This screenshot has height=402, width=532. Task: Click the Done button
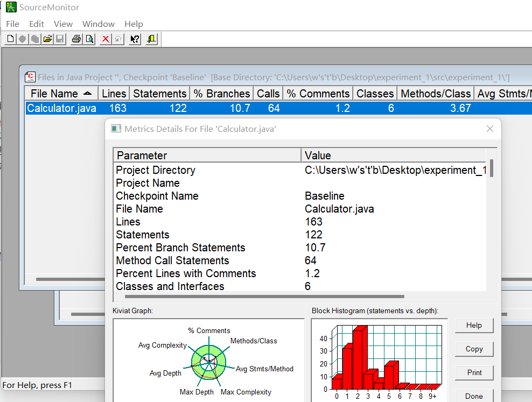click(474, 396)
